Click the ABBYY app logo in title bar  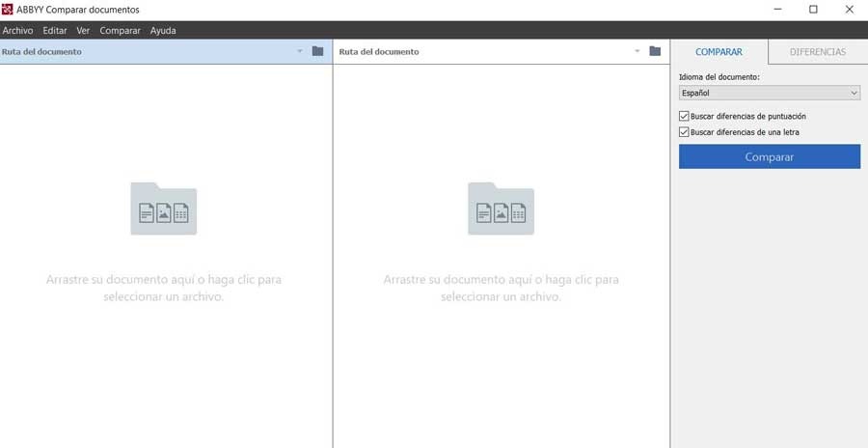coord(7,10)
